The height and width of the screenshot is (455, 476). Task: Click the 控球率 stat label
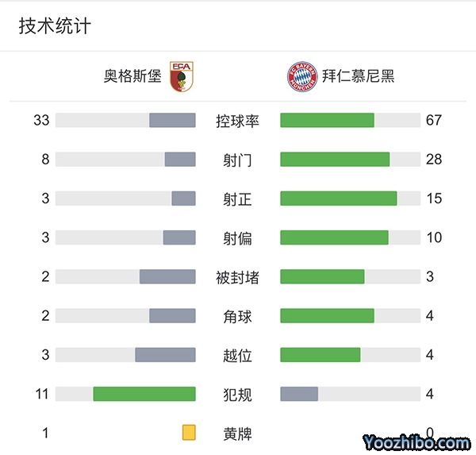(x=238, y=121)
